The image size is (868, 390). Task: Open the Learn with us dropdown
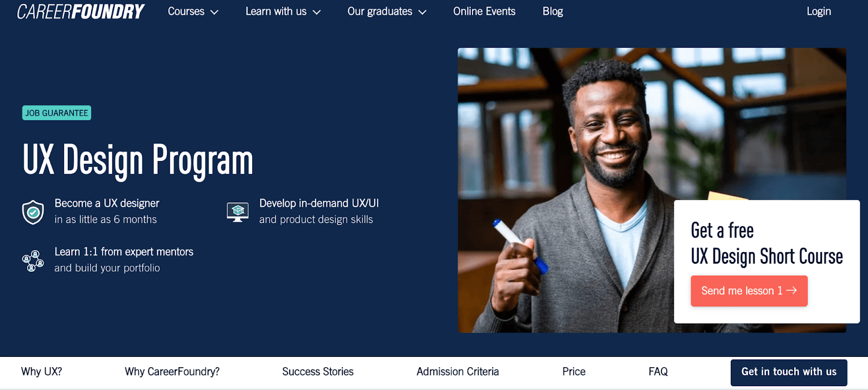tap(283, 11)
